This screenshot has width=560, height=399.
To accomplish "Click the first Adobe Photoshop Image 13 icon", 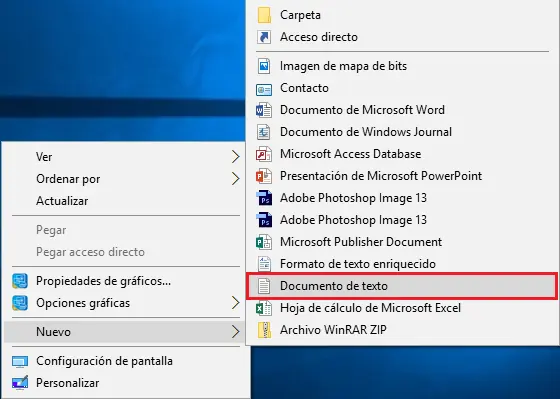I will click(264, 198).
